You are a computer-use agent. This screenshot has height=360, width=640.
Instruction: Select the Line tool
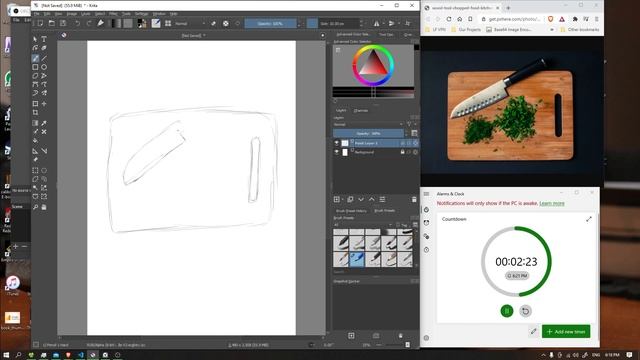[44, 58]
